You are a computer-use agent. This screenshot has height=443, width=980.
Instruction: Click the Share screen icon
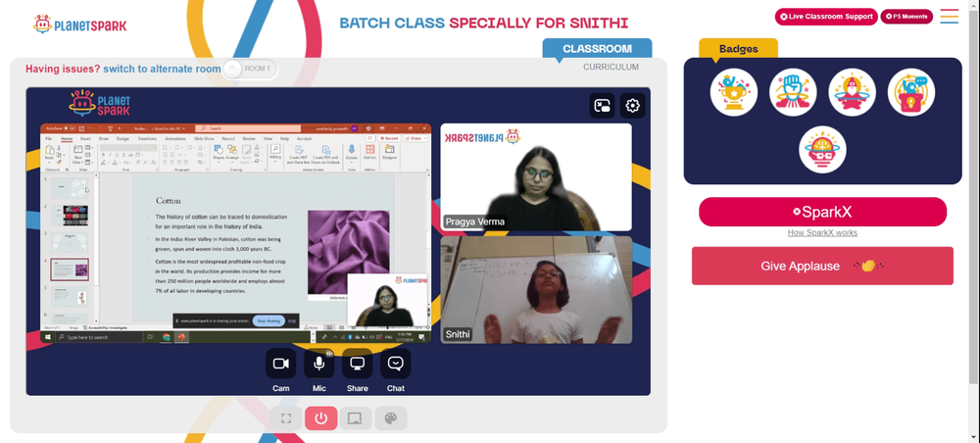[x=358, y=364]
